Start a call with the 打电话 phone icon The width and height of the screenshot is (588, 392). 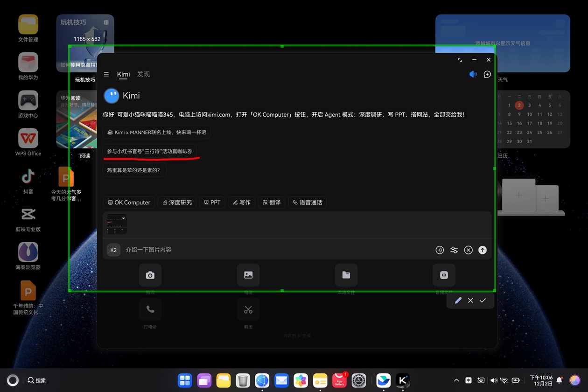pyautogui.click(x=150, y=309)
